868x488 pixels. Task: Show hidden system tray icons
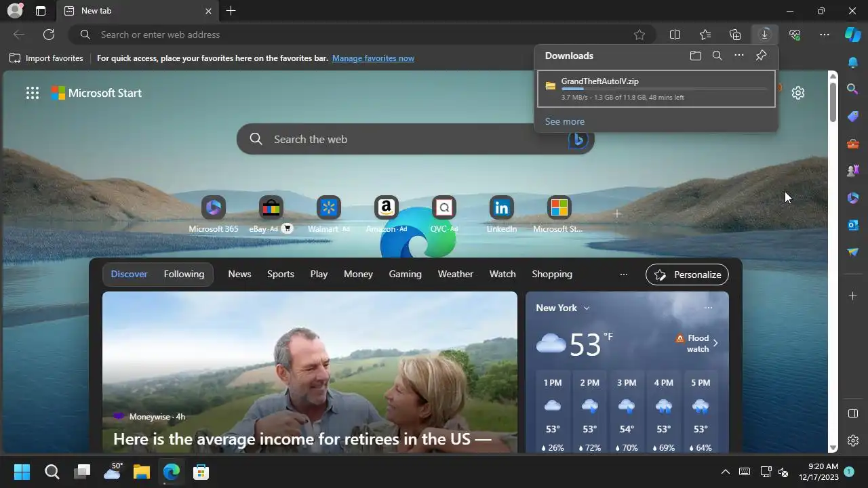[725, 472]
